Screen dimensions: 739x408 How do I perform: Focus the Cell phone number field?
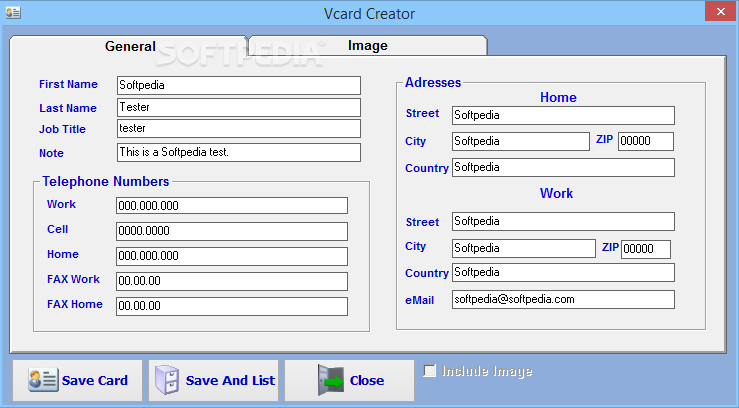click(x=232, y=231)
